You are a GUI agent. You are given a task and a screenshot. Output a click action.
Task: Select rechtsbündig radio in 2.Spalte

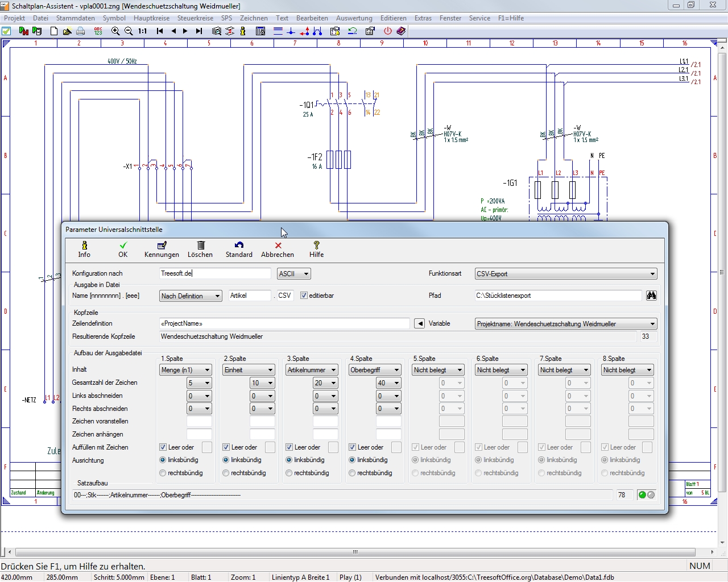(226, 473)
